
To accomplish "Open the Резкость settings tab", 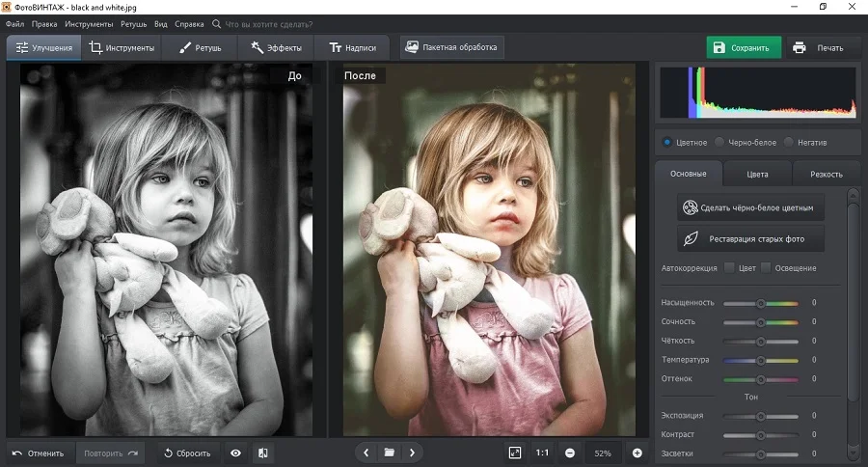I will click(826, 174).
